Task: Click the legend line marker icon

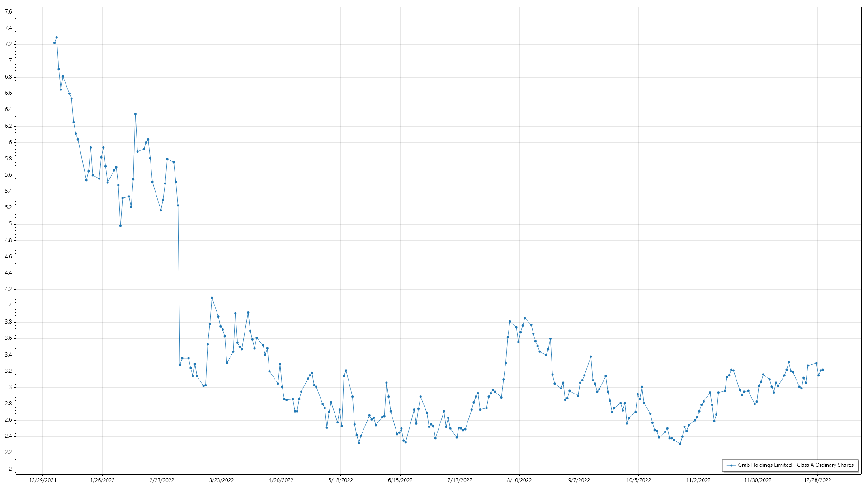Action: click(x=731, y=465)
